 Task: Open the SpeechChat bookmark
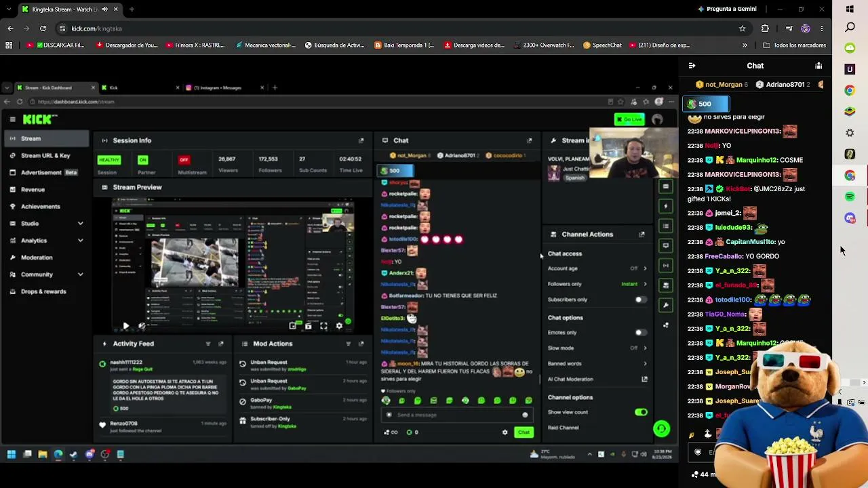602,45
